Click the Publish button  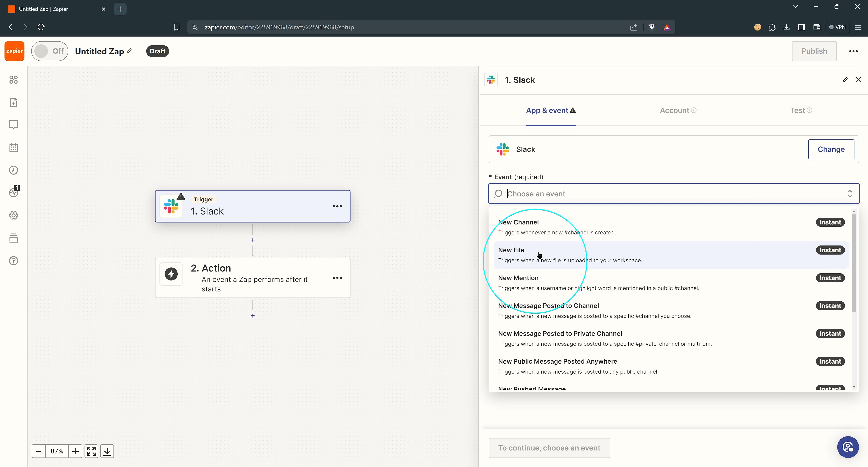[x=814, y=51]
